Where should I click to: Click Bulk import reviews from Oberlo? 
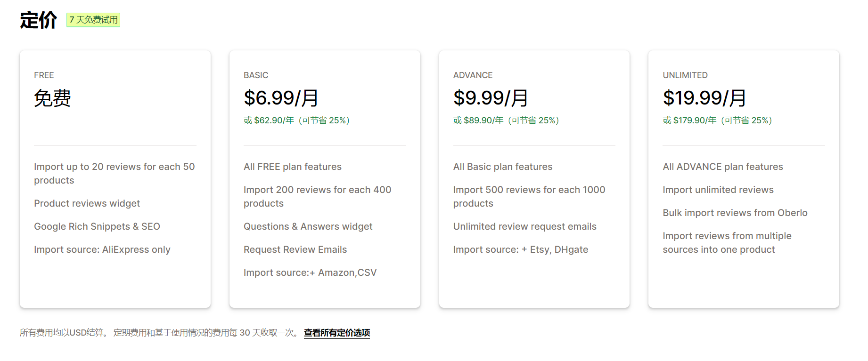[x=735, y=213]
